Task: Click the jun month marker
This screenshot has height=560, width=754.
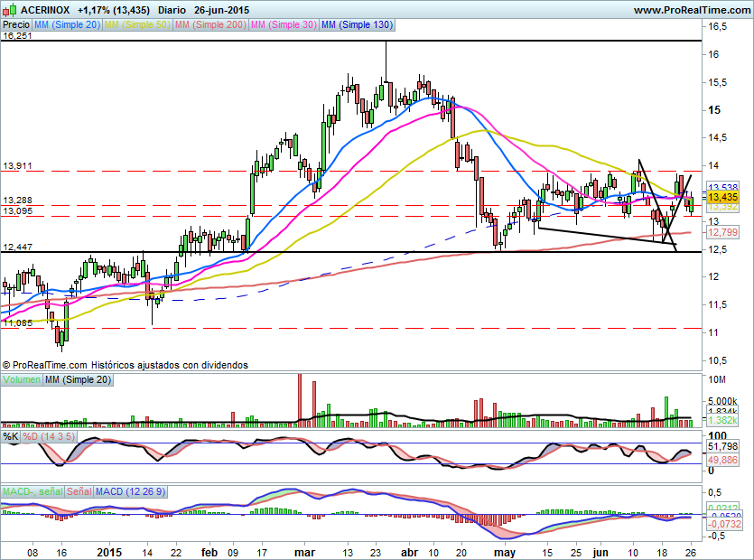Action: [x=600, y=552]
